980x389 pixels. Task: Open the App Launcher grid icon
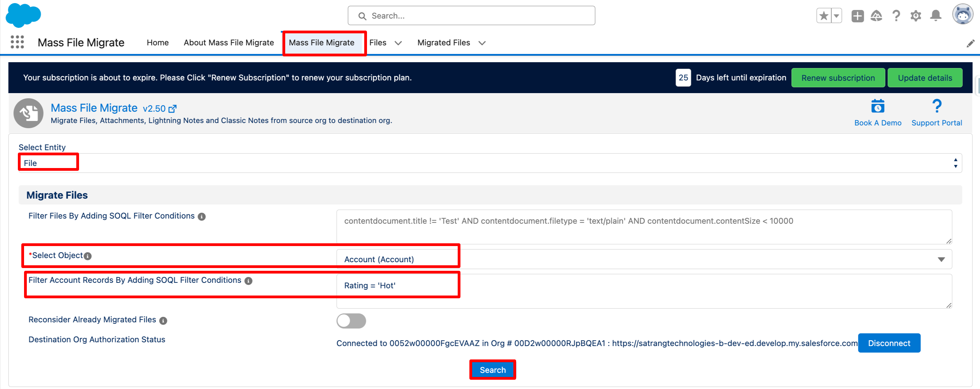(x=17, y=42)
